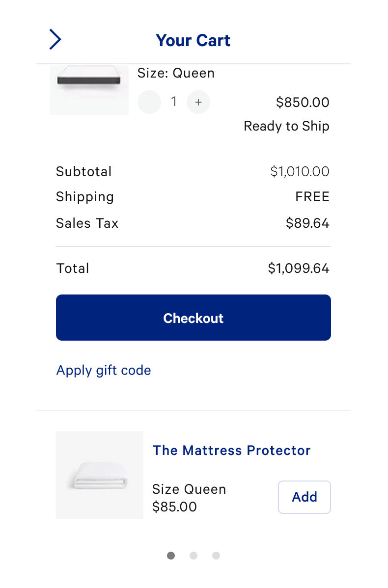Click the Total amount $1,099.64

click(x=299, y=268)
